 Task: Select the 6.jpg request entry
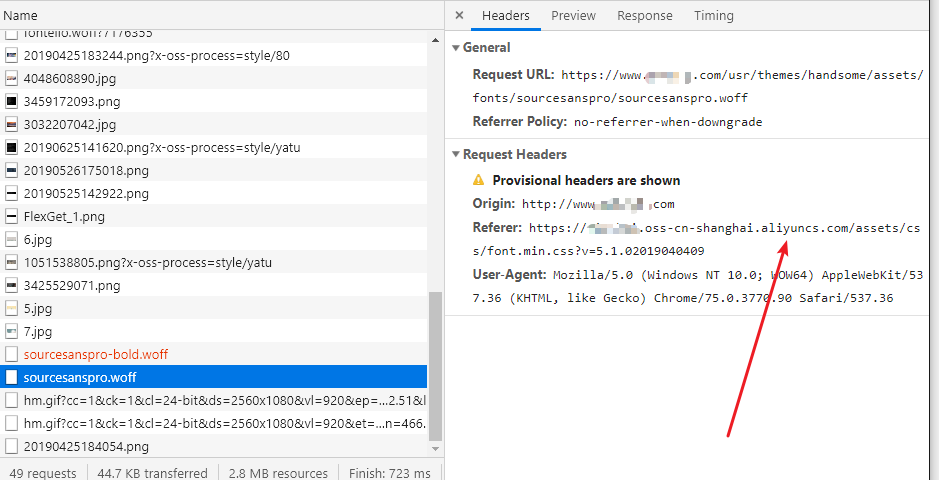[38, 239]
